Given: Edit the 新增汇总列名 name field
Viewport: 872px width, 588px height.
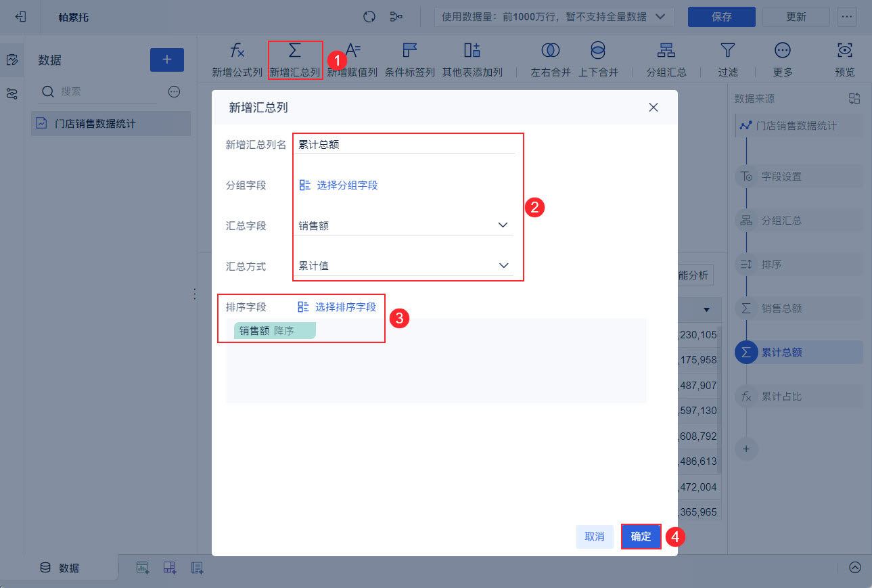Looking at the screenshot, I should tap(404, 144).
